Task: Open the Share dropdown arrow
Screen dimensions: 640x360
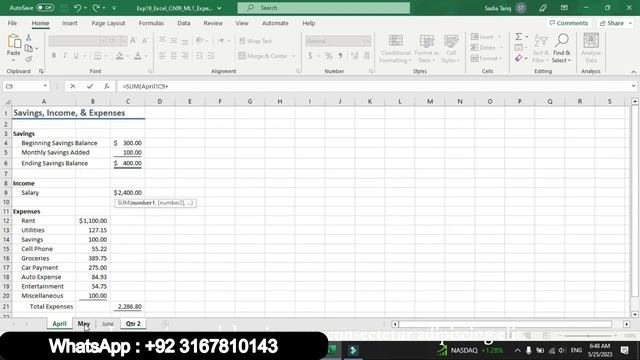Action: tap(631, 23)
